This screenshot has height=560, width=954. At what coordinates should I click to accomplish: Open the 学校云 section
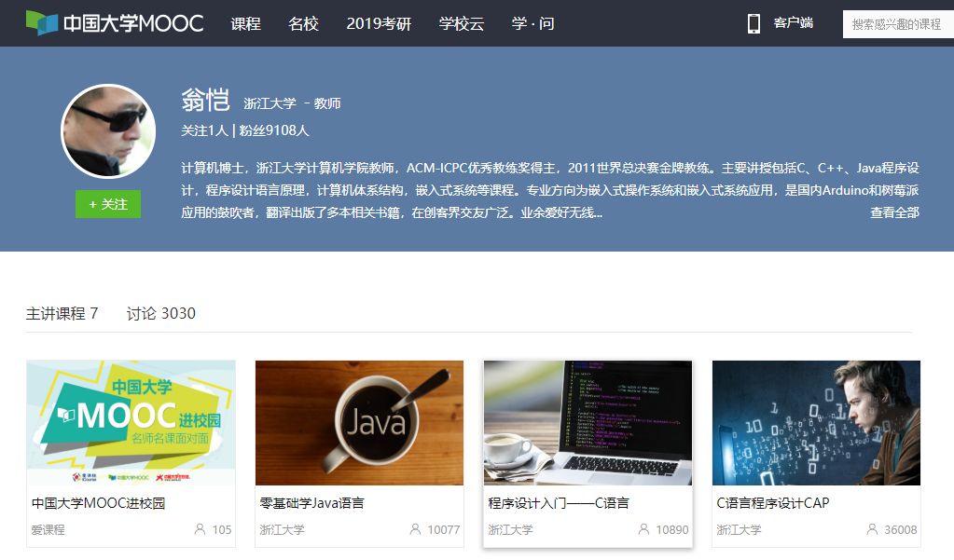[x=463, y=23]
